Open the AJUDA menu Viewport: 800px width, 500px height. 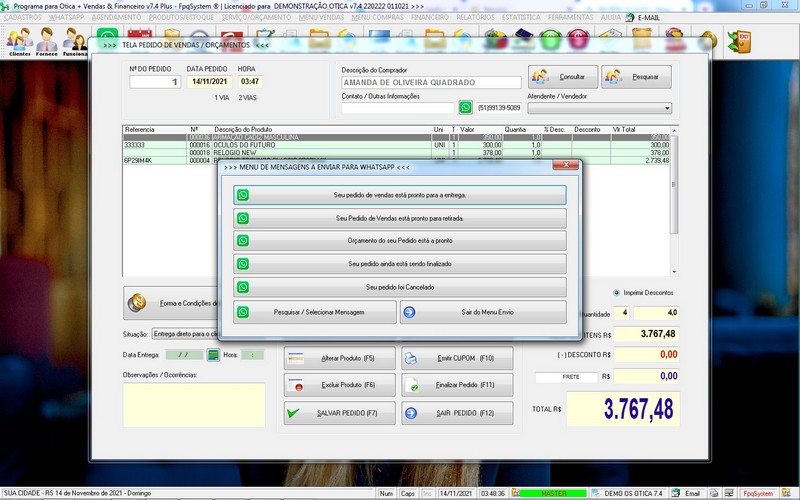point(611,17)
